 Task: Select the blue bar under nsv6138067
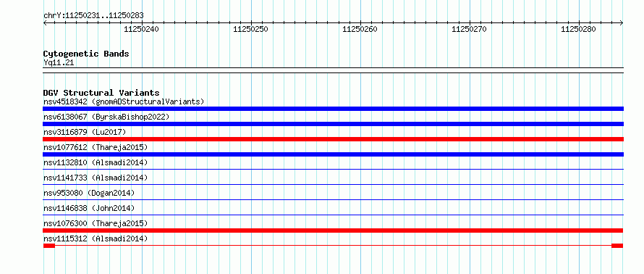(x=333, y=124)
